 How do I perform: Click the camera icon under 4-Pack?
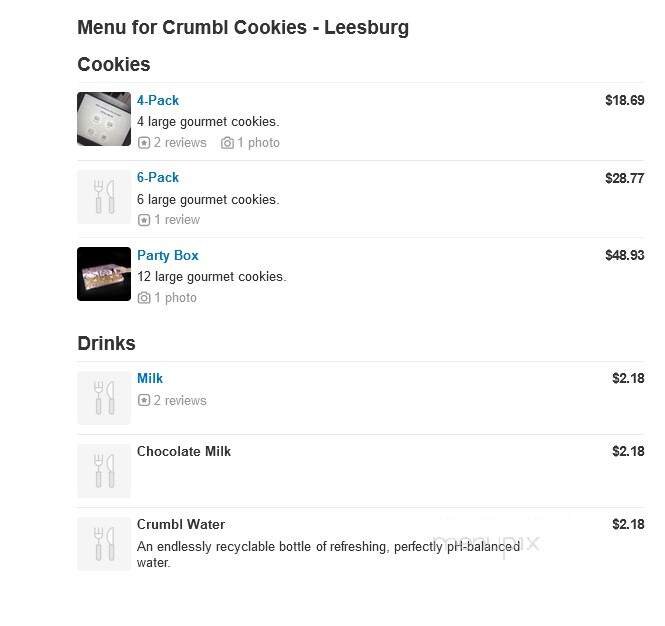point(227,143)
